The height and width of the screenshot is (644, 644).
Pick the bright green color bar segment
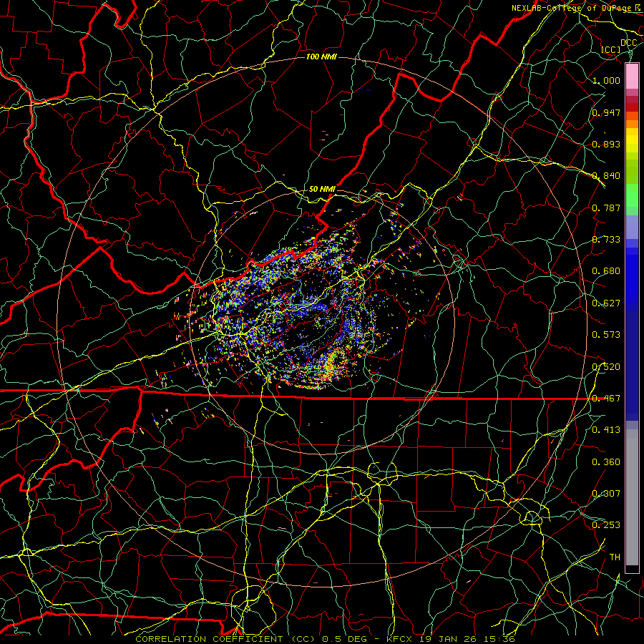632,195
